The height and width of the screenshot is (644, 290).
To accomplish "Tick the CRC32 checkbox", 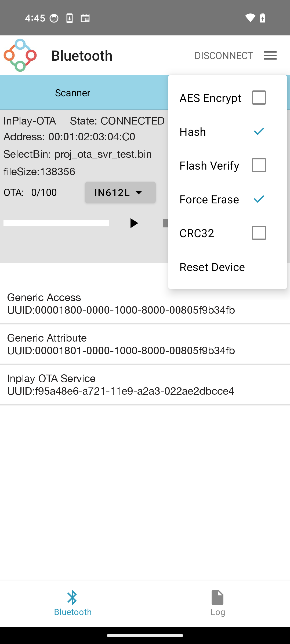I will [x=259, y=233].
